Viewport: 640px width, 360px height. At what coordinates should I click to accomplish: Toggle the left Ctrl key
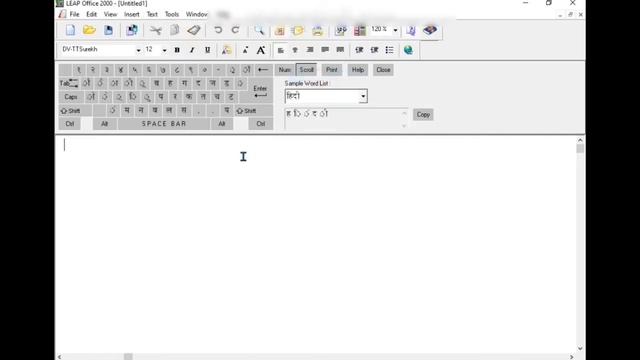[70, 124]
